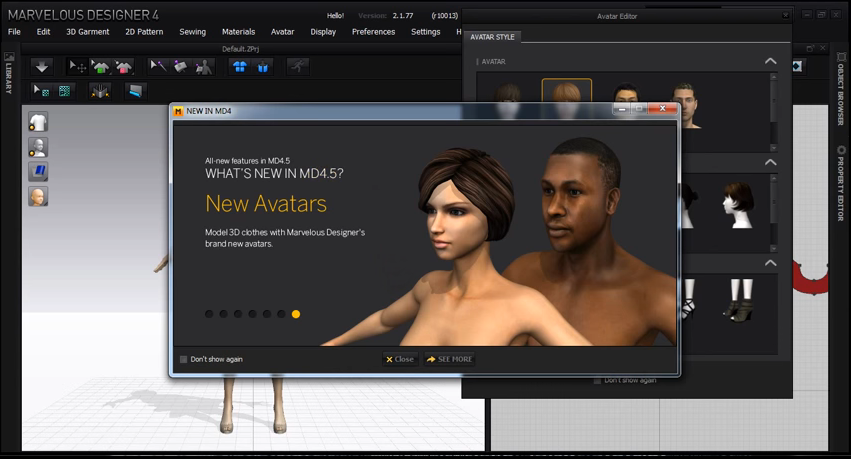Open the Display menu
The width and height of the screenshot is (851, 459).
click(323, 31)
